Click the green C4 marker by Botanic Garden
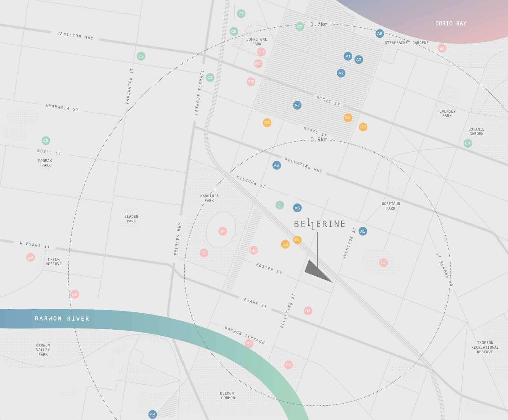508x420 pixels. [468, 143]
